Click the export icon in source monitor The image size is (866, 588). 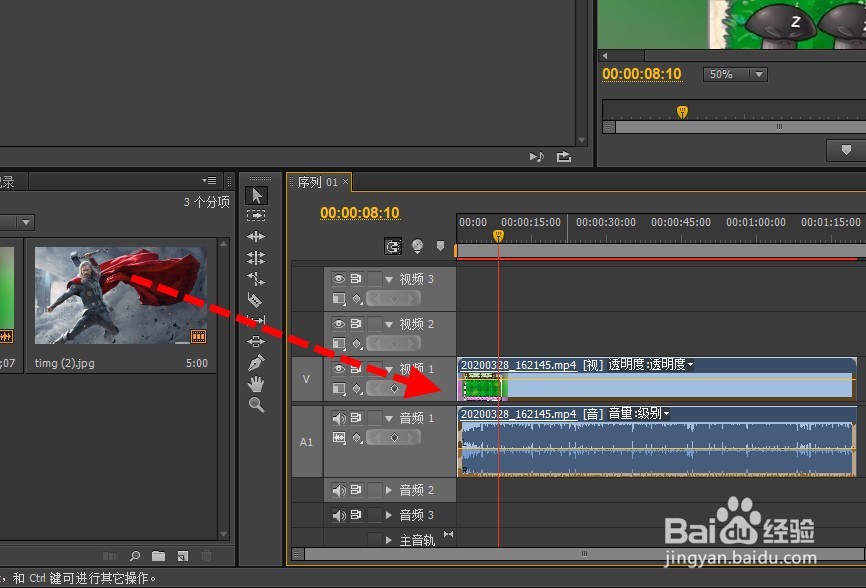[x=563, y=157]
